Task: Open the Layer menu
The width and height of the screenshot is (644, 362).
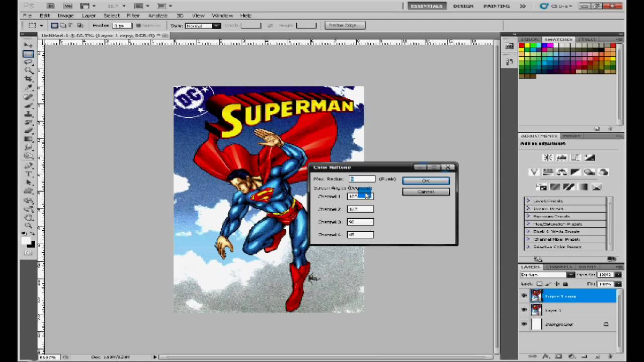Action: [89, 16]
